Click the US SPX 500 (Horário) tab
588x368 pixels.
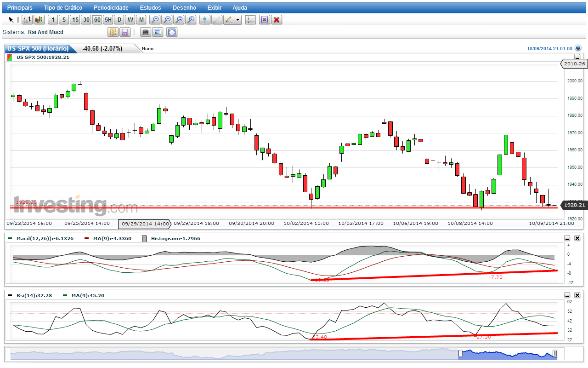pyautogui.click(x=38, y=48)
